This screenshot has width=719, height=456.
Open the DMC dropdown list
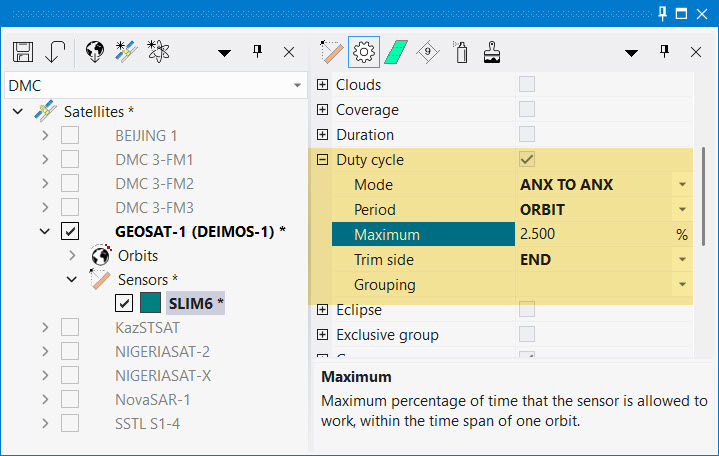(297, 86)
